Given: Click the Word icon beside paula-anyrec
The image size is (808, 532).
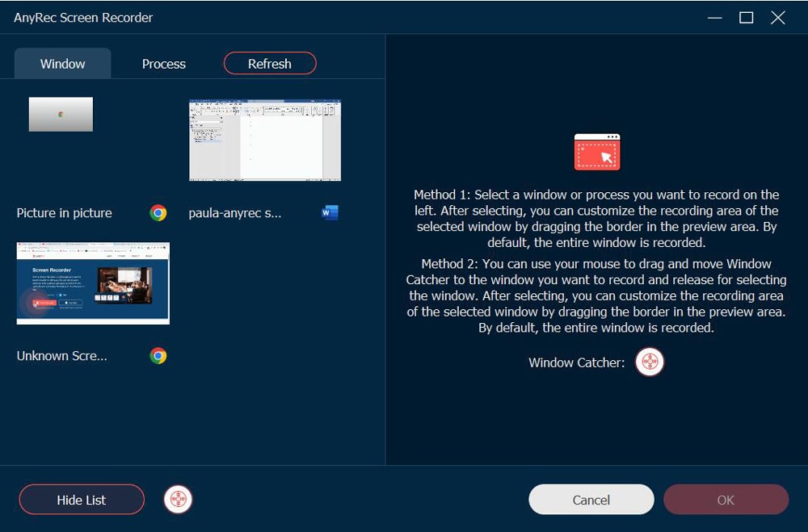Looking at the screenshot, I should 330,212.
